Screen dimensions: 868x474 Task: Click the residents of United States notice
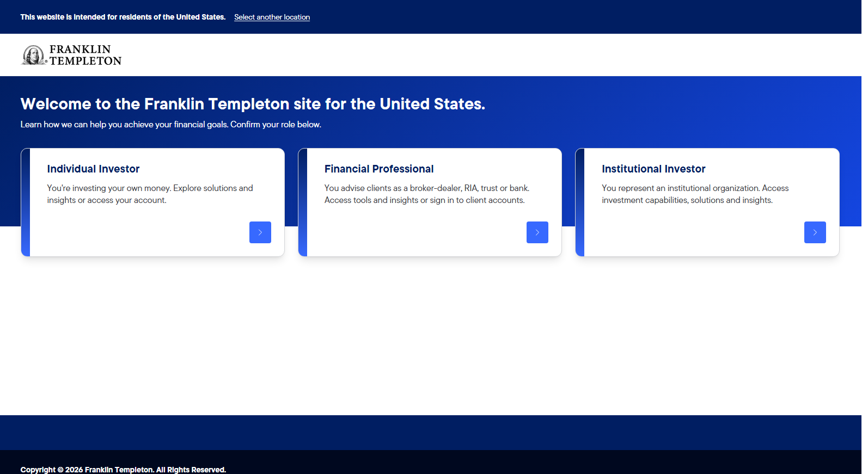[x=123, y=17]
